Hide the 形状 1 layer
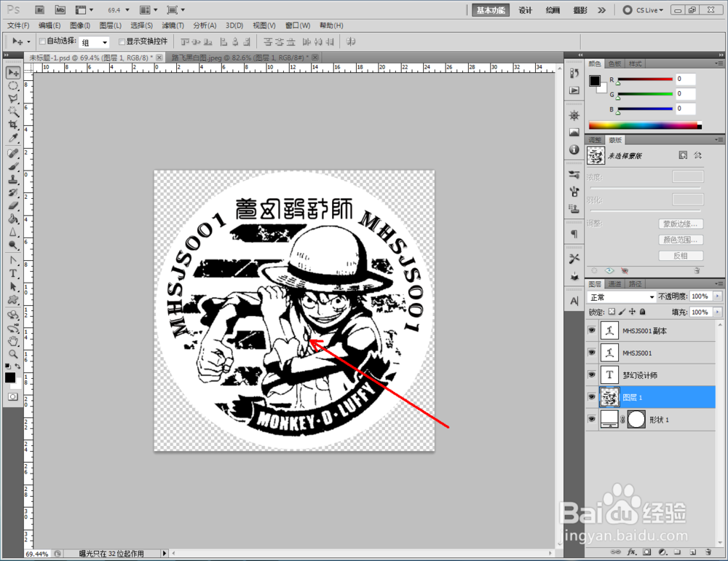 point(591,419)
